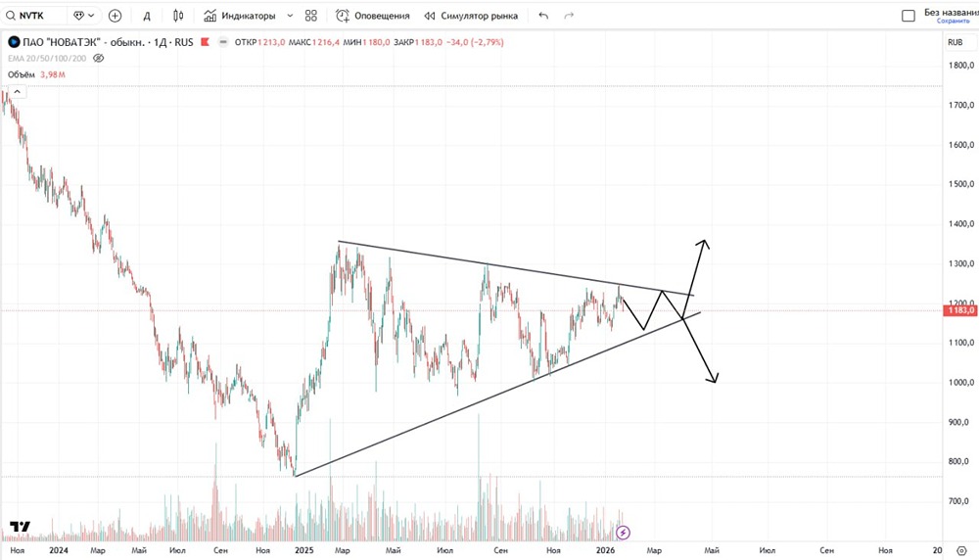Collapse the legend with the chevron button
This screenshot has height=560, width=979.
(17, 92)
